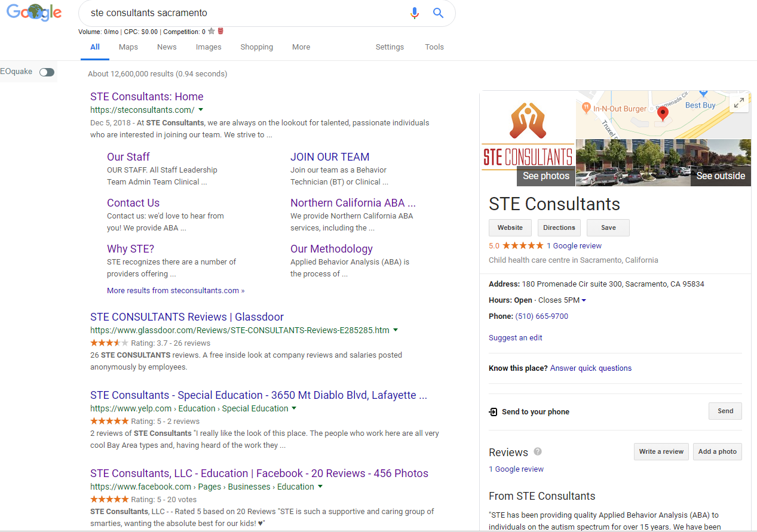Open the JOIN OUR TEAM sitelink
Viewport: 757px width, 532px height.
click(x=330, y=157)
